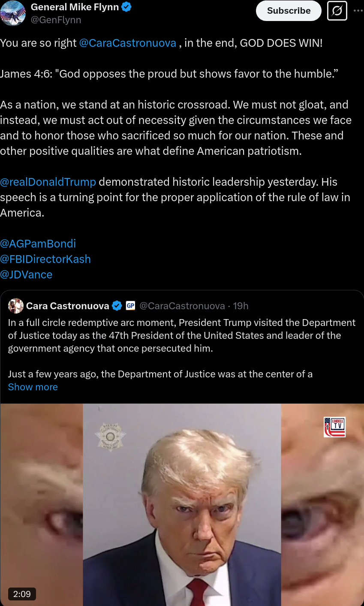Open General Mike Flynn's profile avatar
The image size is (364, 606).
(12, 13)
